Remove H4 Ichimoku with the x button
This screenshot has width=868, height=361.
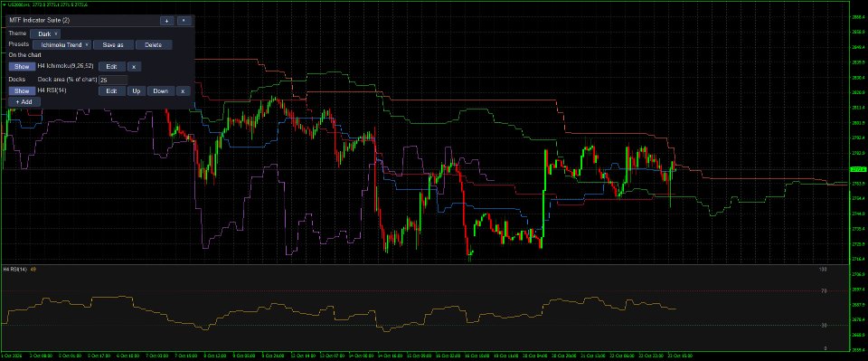[x=134, y=66]
